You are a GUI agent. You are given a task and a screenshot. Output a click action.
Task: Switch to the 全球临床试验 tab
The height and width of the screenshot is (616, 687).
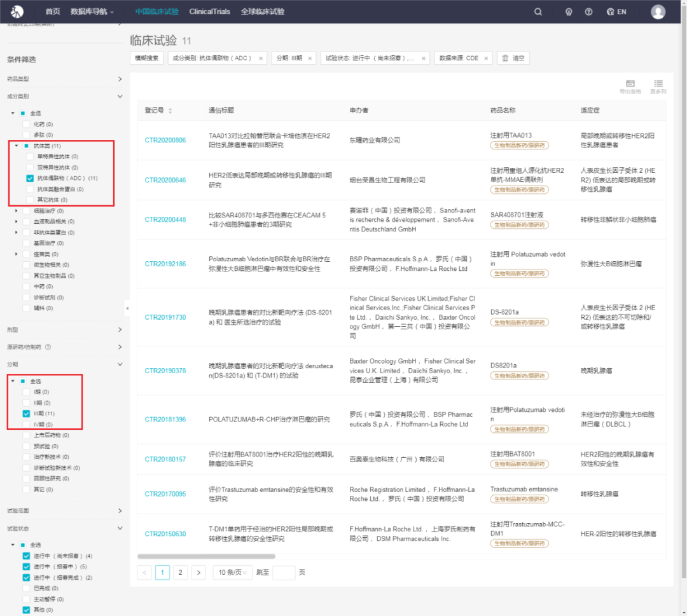(x=263, y=12)
